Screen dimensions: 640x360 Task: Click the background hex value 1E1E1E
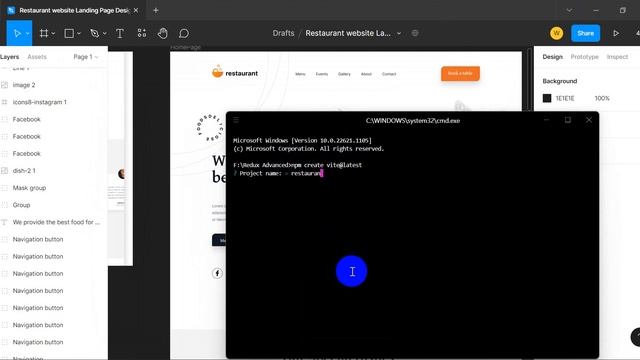pyautogui.click(x=565, y=98)
